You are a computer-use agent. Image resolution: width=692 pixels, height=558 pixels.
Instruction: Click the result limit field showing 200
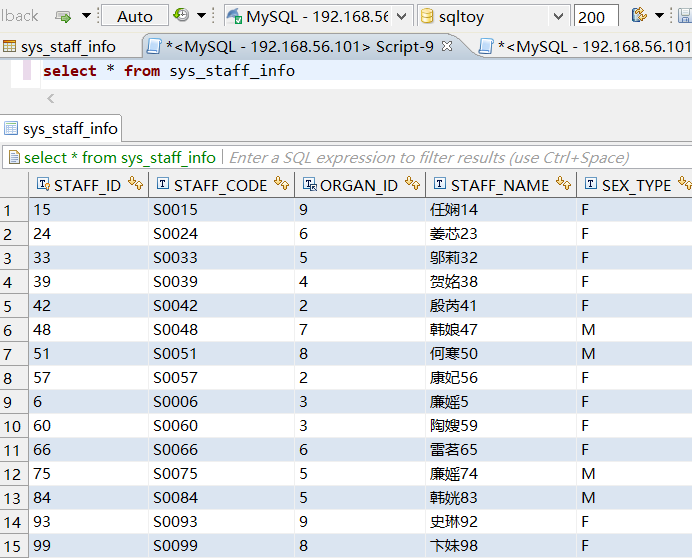pos(595,16)
